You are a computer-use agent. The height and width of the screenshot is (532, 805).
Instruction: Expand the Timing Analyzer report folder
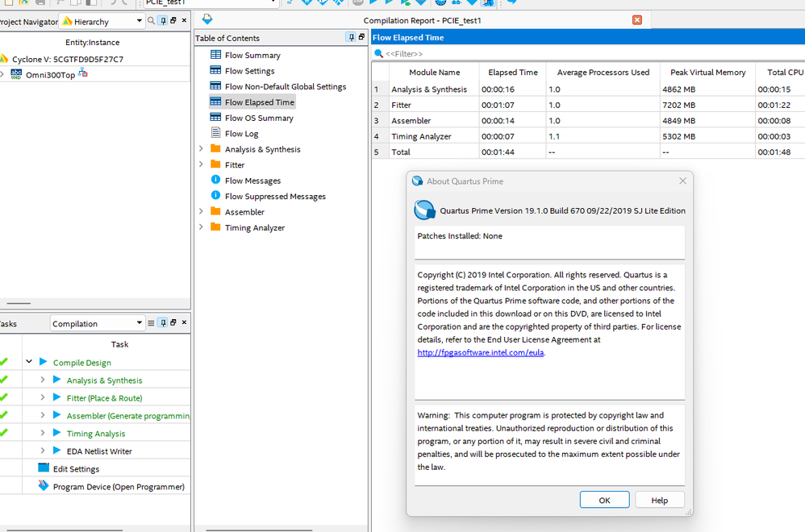tap(202, 227)
